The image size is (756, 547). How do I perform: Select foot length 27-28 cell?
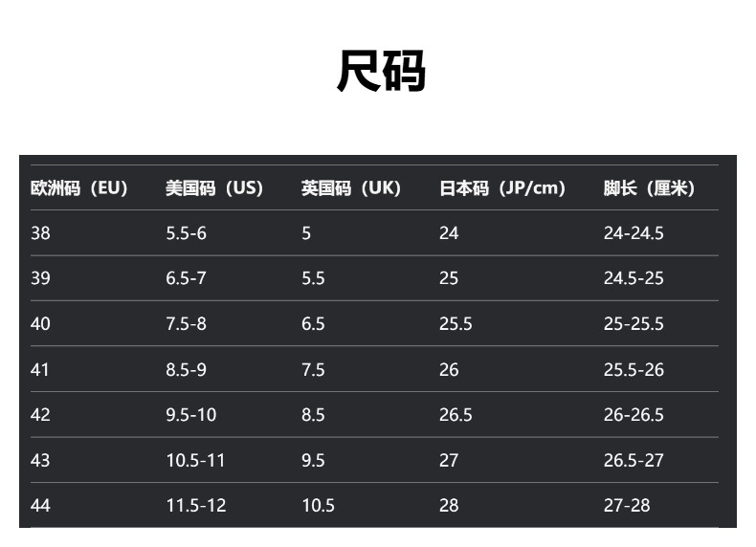(626, 506)
